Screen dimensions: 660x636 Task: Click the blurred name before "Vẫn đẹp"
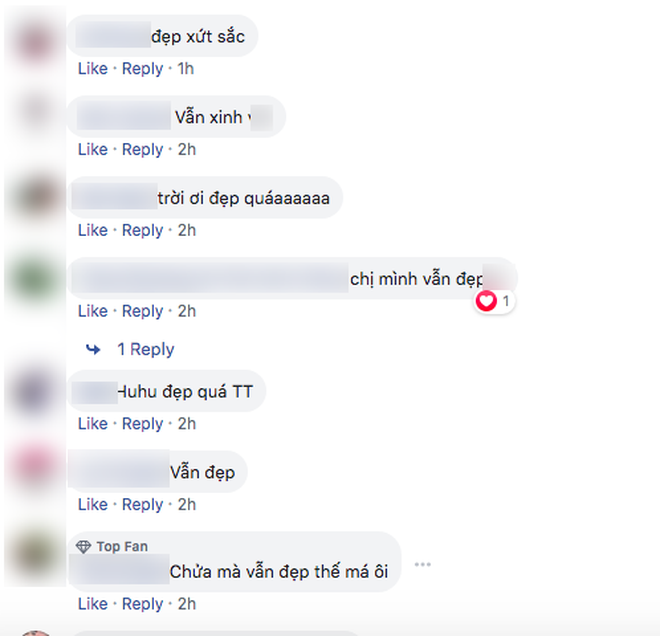pyautogui.click(x=120, y=469)
